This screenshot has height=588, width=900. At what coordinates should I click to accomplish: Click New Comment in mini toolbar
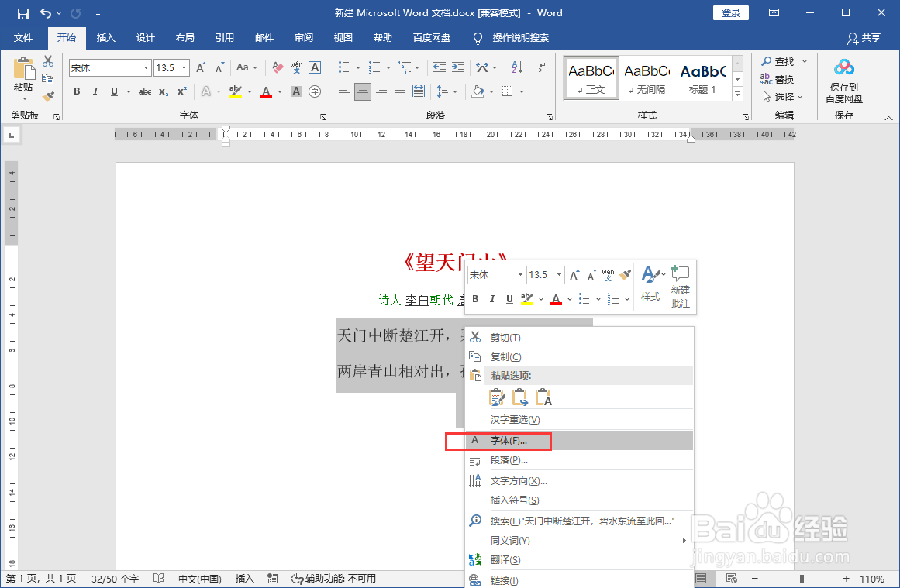[681, 286]
